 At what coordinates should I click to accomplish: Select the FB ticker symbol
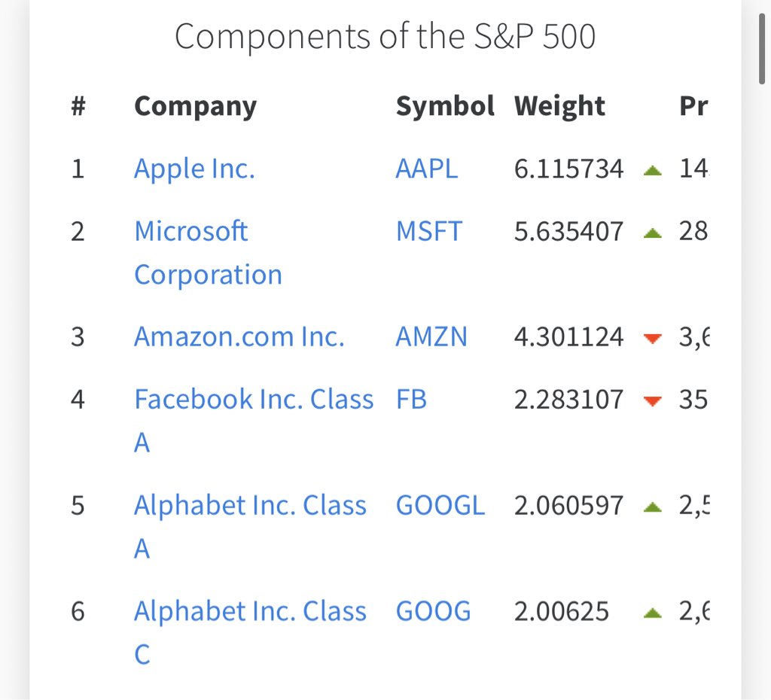coord(411,400)
